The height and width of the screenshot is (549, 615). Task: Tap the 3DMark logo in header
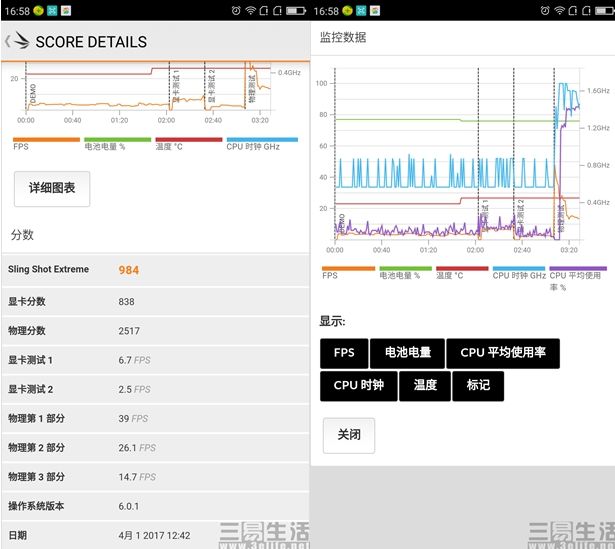tap(22, 40)
